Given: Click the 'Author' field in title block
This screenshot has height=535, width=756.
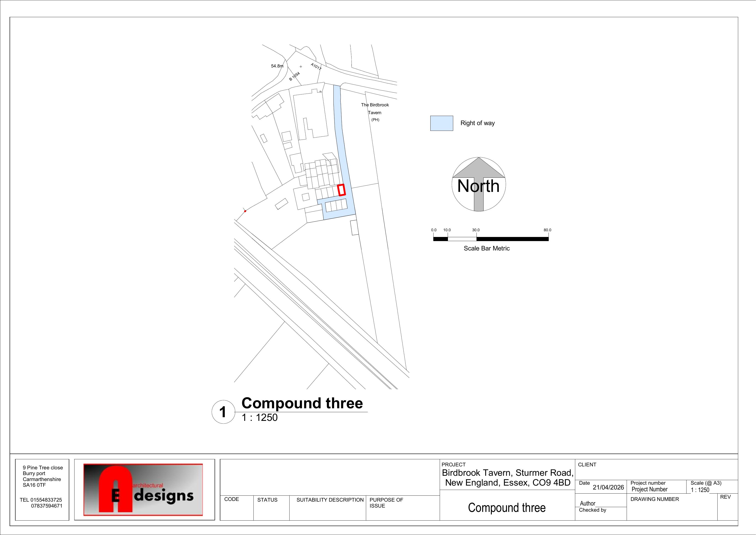Looking at the screenshot, I should (587, 504).
